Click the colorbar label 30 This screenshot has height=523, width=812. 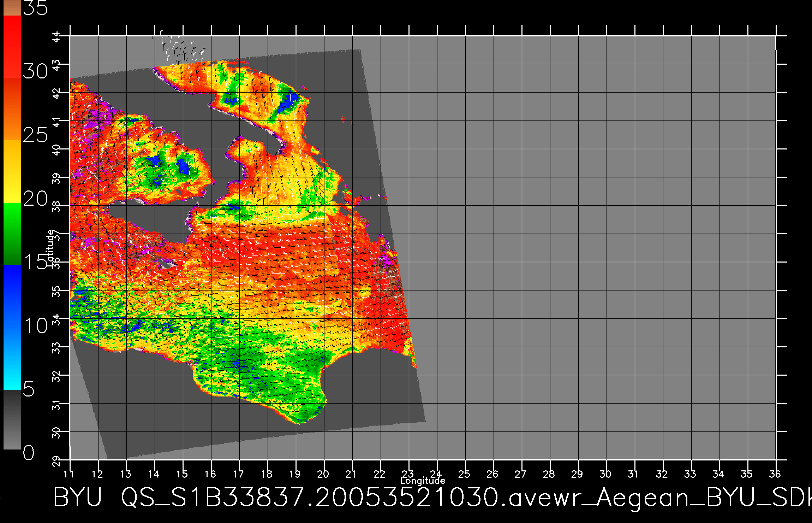click(x=35, y=71)
